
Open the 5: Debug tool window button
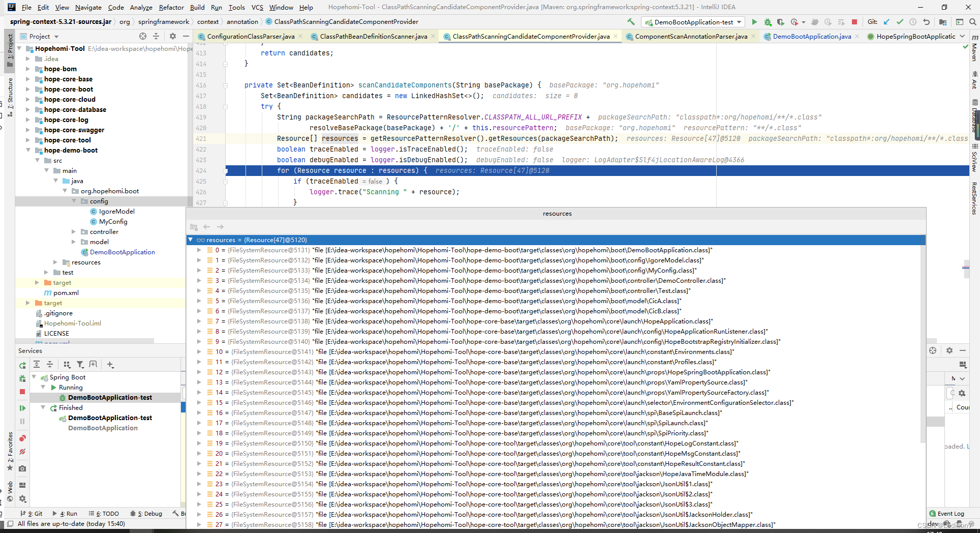(146, 514)
